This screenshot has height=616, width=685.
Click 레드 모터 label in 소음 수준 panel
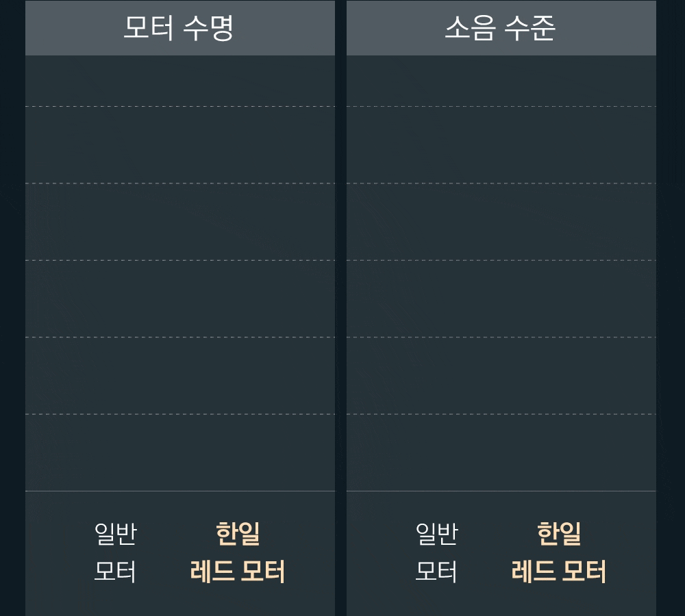(559, 571)
